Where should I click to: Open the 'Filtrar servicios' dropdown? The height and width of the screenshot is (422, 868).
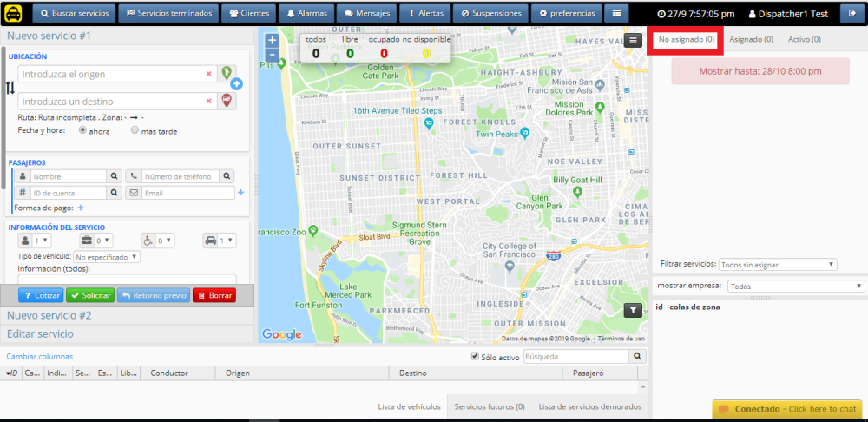pyautogui.click(x=778, y=265)
